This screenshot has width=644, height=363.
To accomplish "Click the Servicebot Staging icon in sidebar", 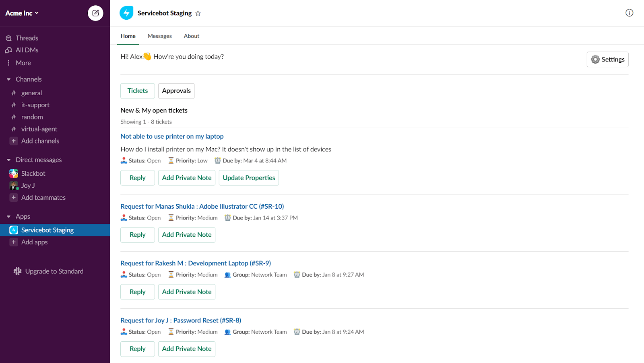I will [x=14, y=230].
